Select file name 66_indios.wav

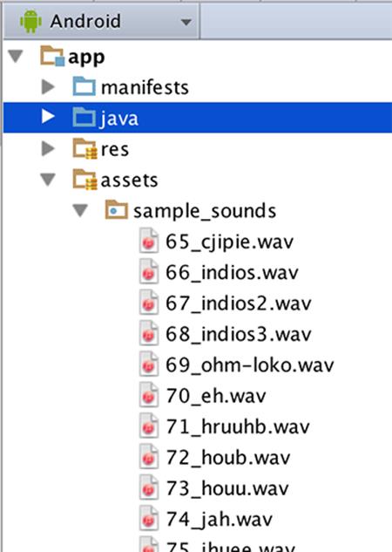tap(232, 273)
